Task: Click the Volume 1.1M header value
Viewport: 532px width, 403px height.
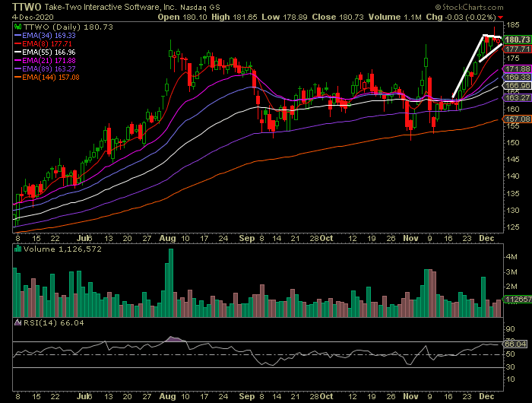Action: coord(395,17)
